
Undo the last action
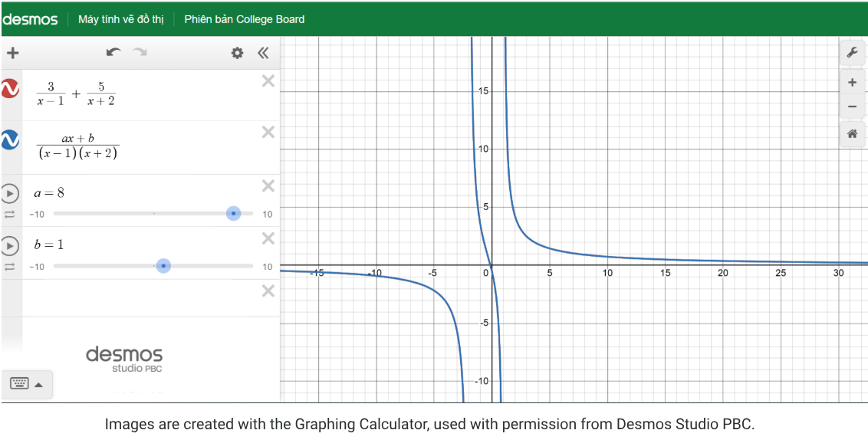point(113,53)
